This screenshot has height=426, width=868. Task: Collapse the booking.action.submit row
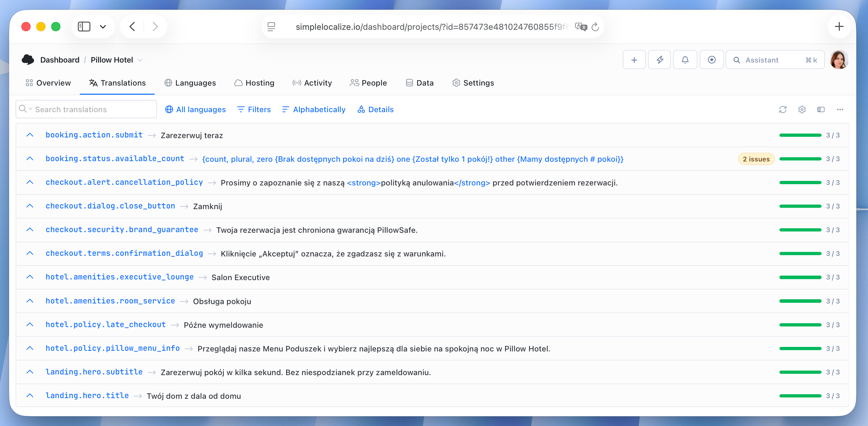[30, 135]
